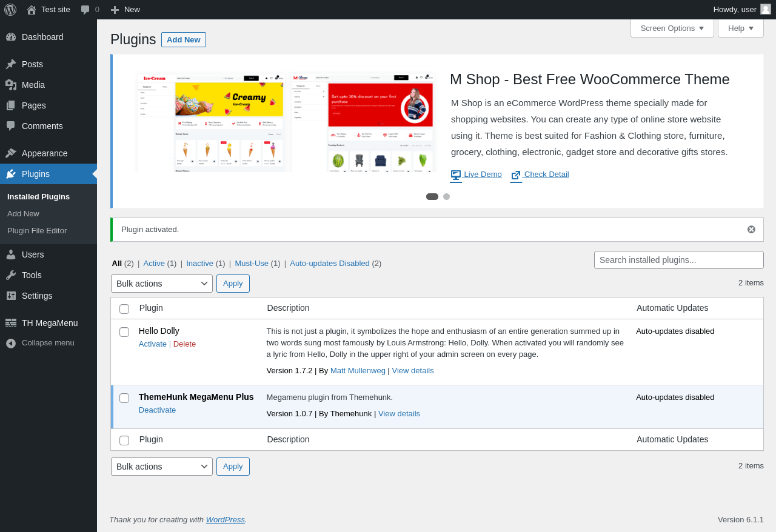776x532 pixels.
Task: Click the Users icon in sidebar
Action: [x=11, y=254]
